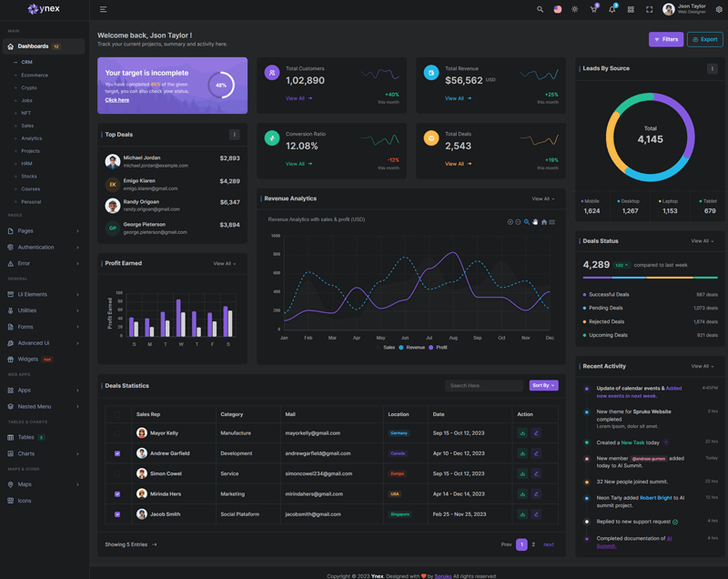
Task: Click the chart home reset icon
Action: 543,222
